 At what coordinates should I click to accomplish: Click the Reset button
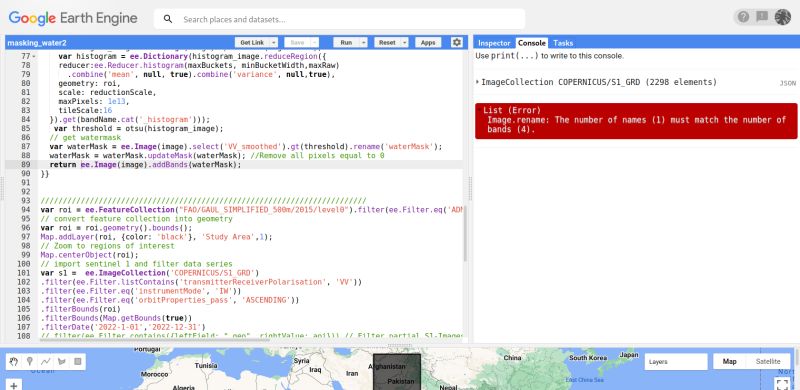pyautogui.click(x=387, y=42)
